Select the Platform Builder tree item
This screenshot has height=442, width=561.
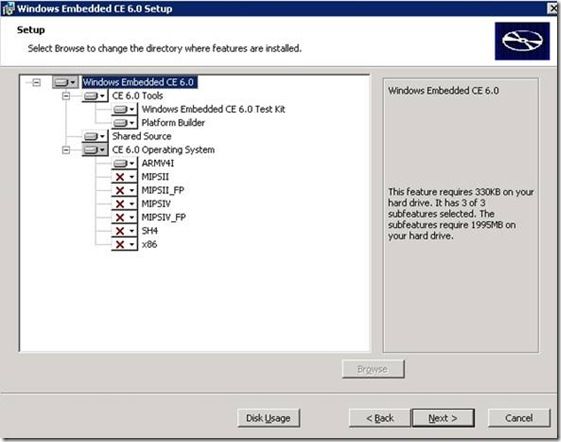click(x=173, y=123)
